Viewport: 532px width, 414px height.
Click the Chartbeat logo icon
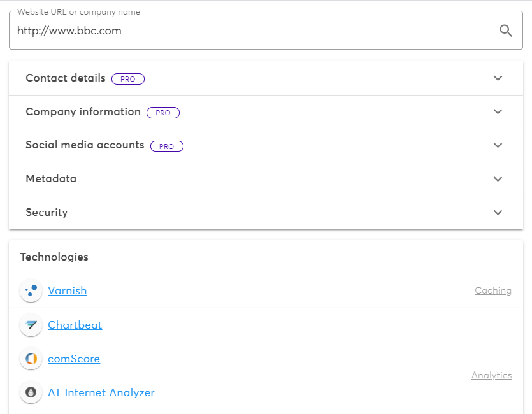pyautogui.click(x=31, y=325)
